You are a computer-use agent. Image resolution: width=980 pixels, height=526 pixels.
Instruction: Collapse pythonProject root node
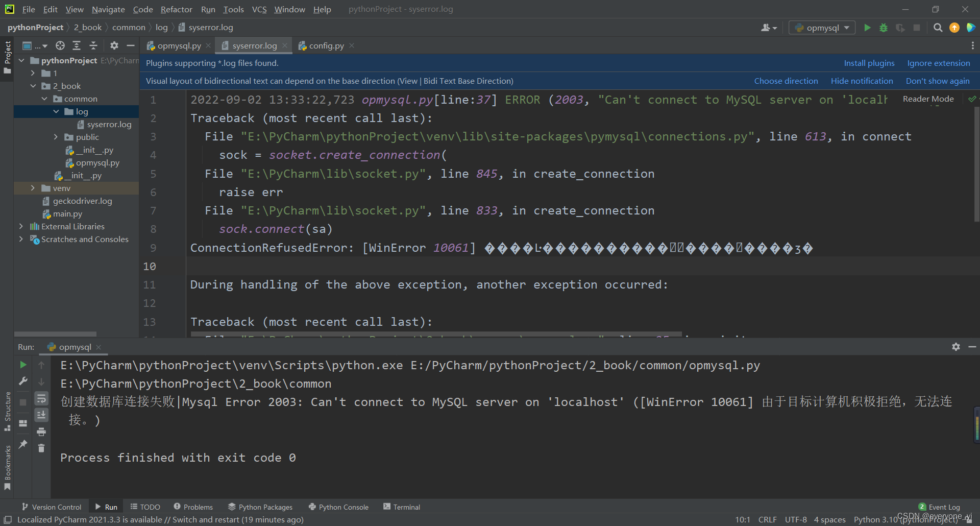click(x=21, y=60)
